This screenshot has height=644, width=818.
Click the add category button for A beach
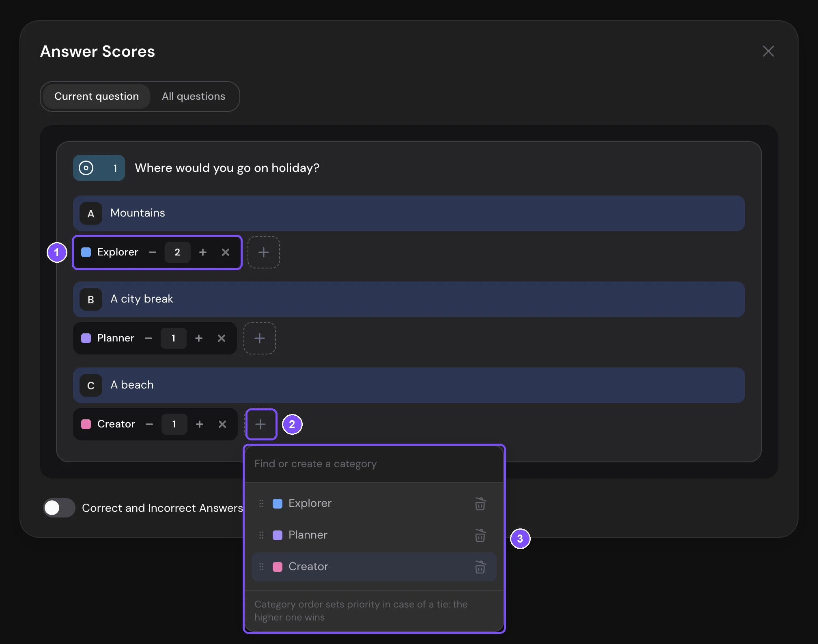click(x=261, y=424)
